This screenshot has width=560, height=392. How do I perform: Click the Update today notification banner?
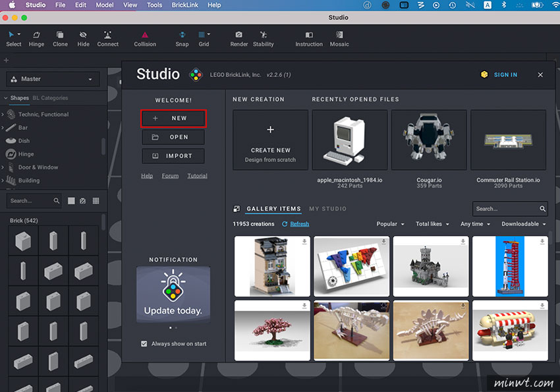(173, 294)
